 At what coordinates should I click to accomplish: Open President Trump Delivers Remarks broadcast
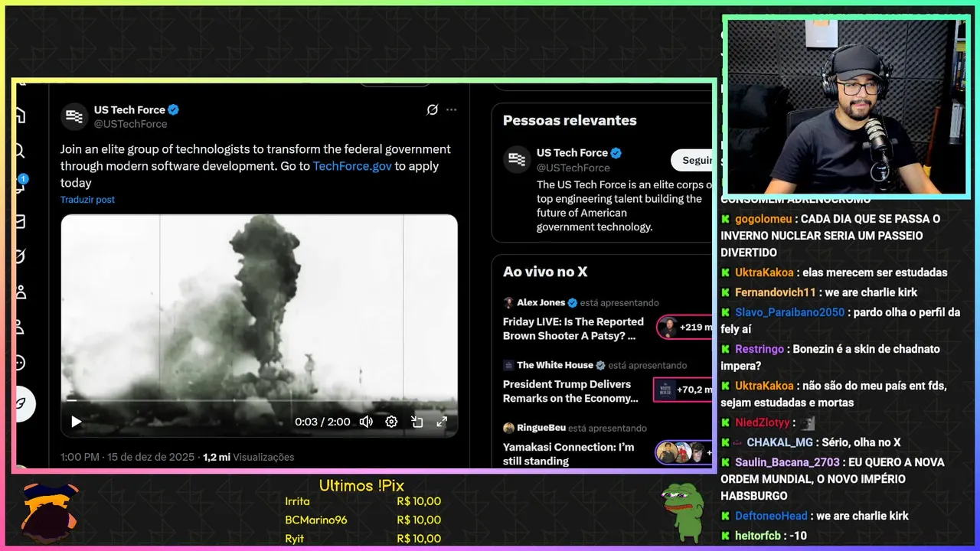point(570,391)
